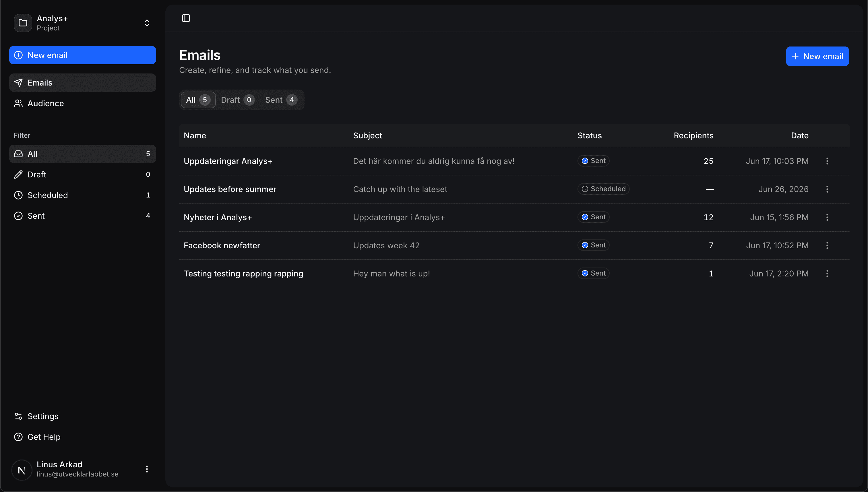Click the Sent badge in Testing testing row
The height and width of the screenshot is (492, 868).
click(x=593, y=273)
